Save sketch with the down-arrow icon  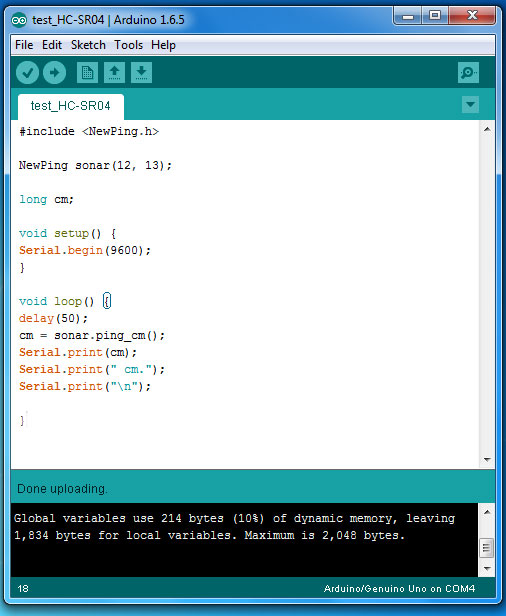pos(141,73)
